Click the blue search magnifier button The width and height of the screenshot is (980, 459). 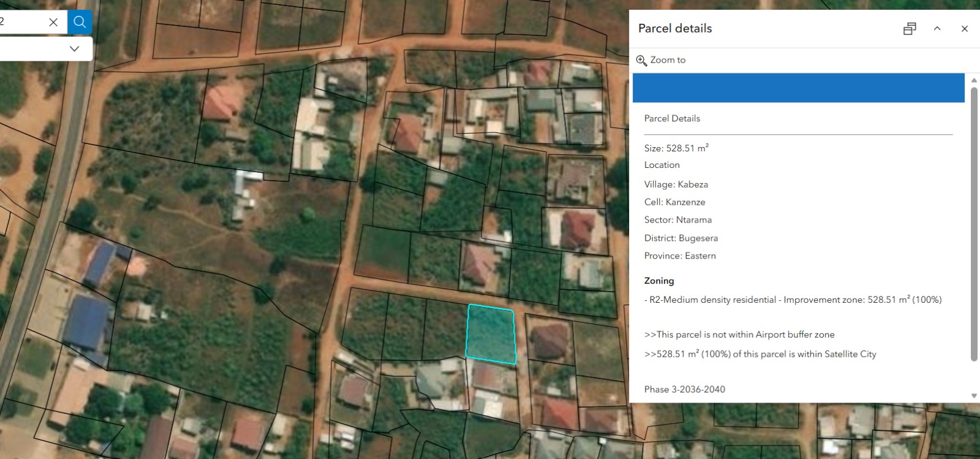[x=80, y=22]
